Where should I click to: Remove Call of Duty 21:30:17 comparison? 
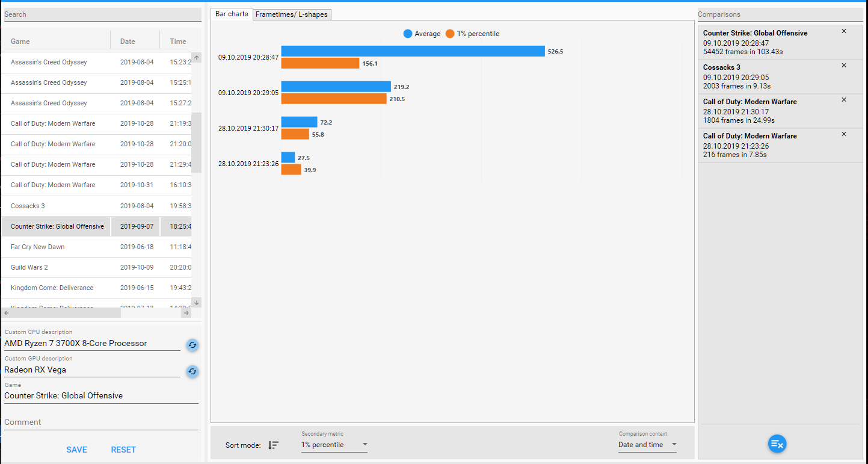point(843,99)
